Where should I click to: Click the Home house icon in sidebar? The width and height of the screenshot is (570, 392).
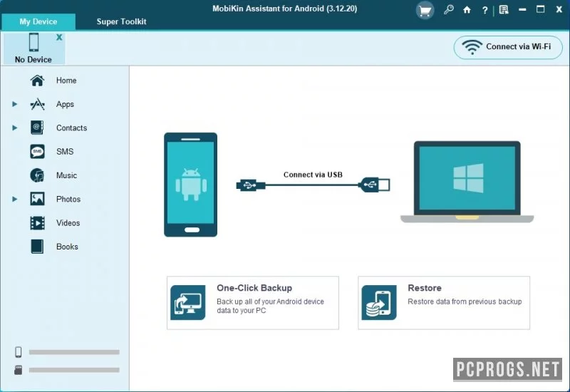pyautogui.click(x=38, y=81)
